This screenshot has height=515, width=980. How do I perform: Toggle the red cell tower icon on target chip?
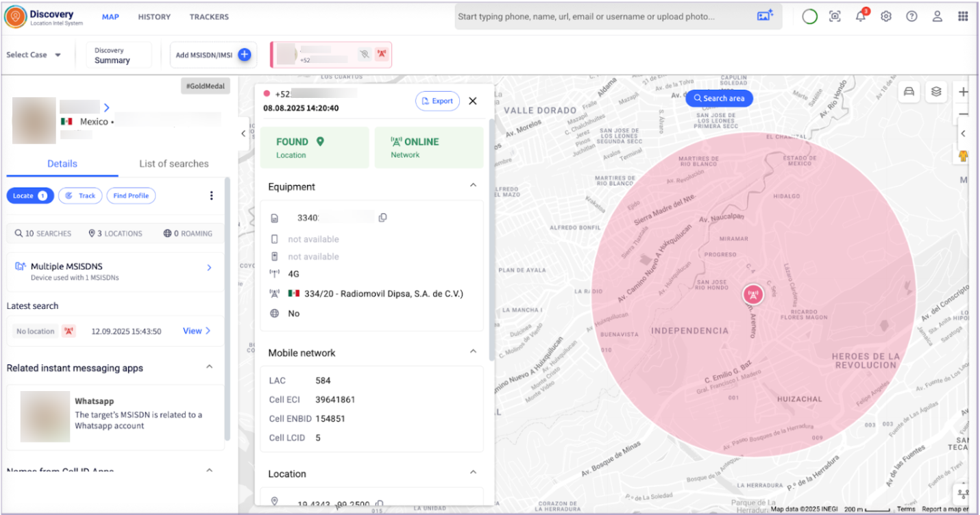[x=382, y=55]
